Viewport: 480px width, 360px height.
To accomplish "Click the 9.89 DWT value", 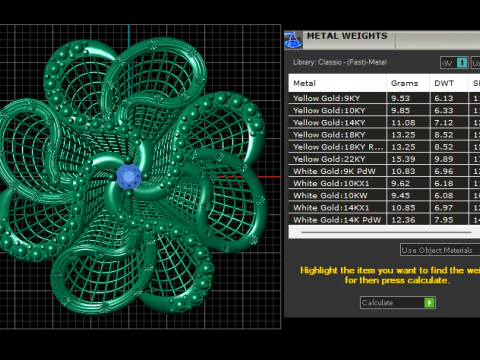I will click(444, 159).
